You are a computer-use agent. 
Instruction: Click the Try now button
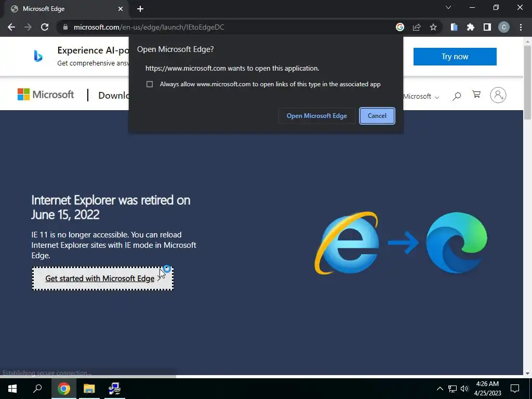[455, 56]
